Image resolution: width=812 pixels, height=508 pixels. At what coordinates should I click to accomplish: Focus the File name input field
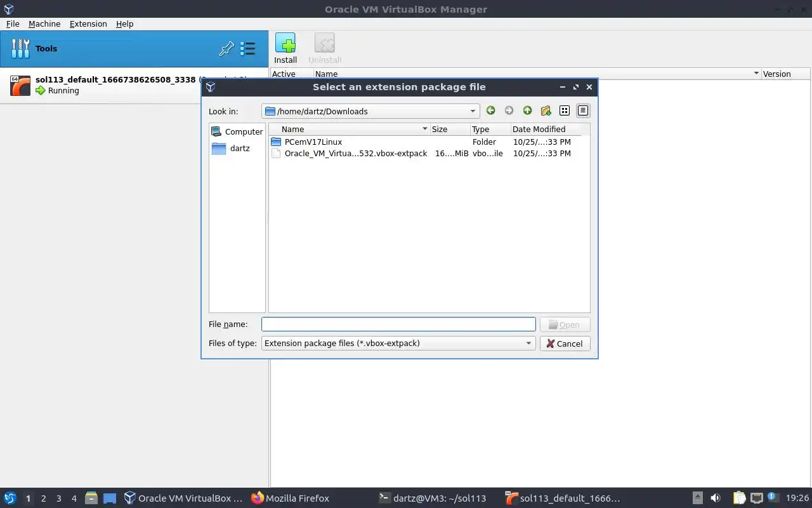click(398, 324)
